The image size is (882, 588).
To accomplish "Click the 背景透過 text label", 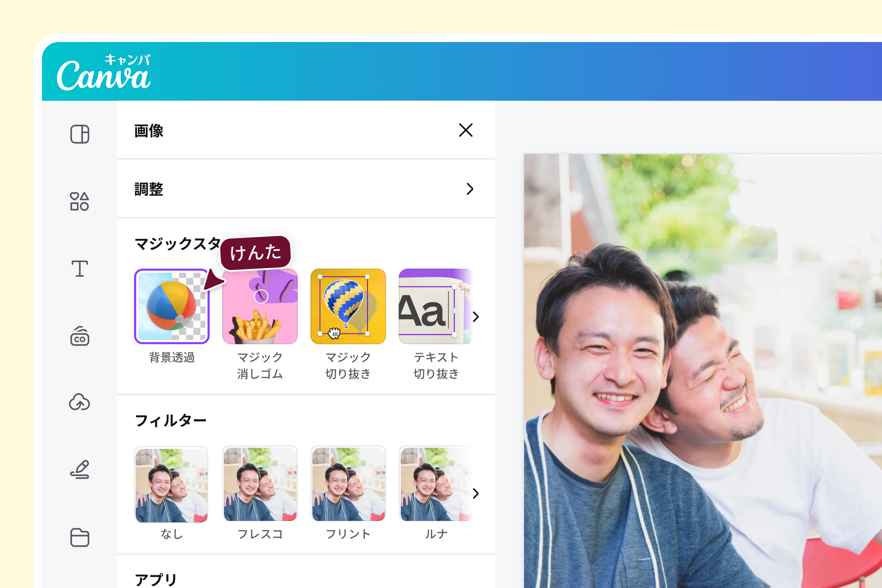I will tap(172, 357).
